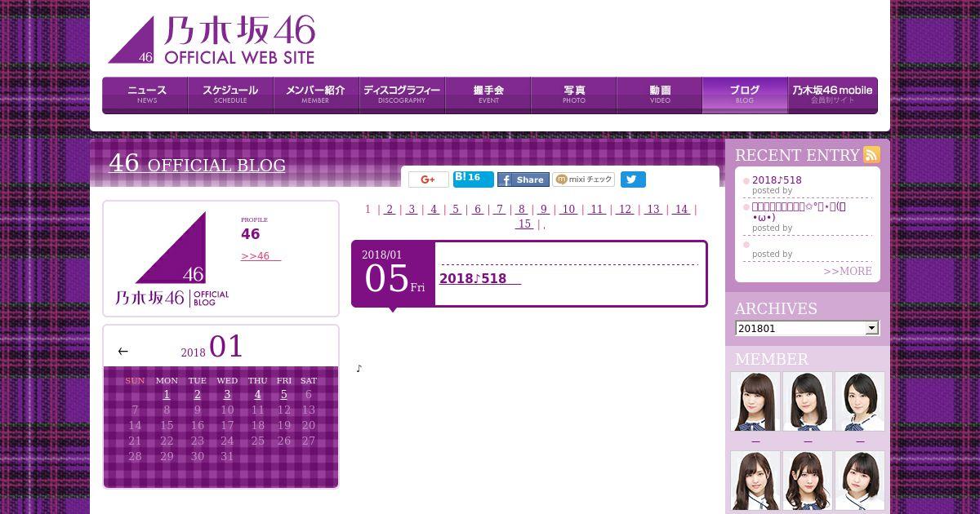
Task: Click the right member photo in second row
Action: pos(860,481)
